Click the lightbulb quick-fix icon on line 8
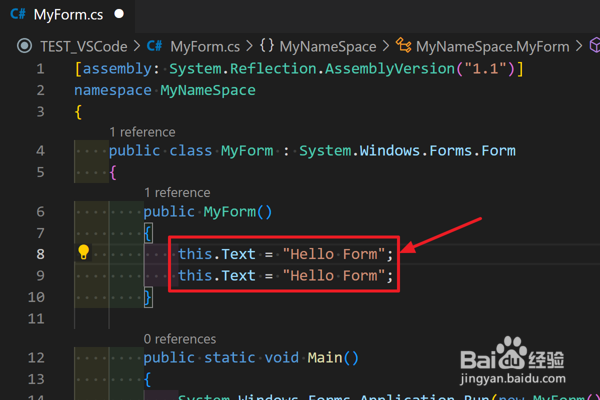This screenshot has width=600, height=400. pyautogui.click(x=83, y=253)
